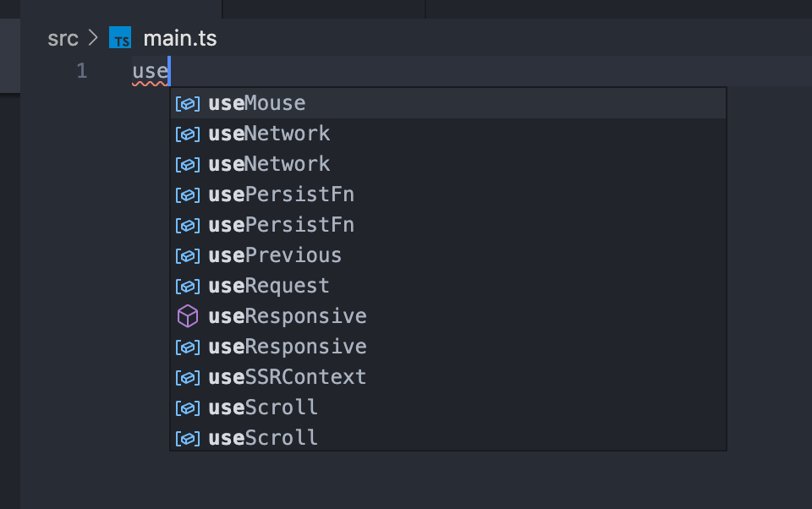Screen dimensions: 812x509
Task: Click the purple cube icon beside useResponsive
Action: pos(187,315)
